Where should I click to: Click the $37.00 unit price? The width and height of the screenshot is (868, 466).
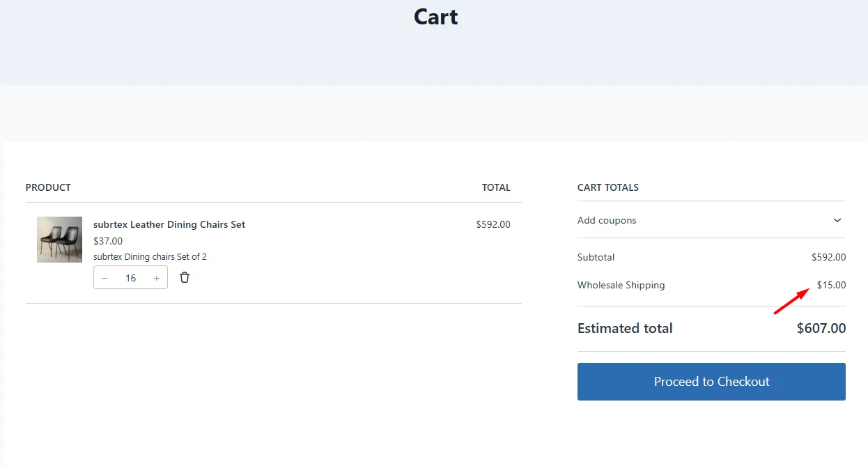pos(108,241)
